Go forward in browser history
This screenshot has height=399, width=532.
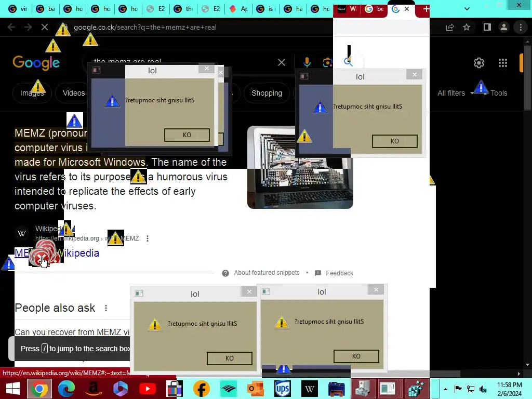(28, 27)
